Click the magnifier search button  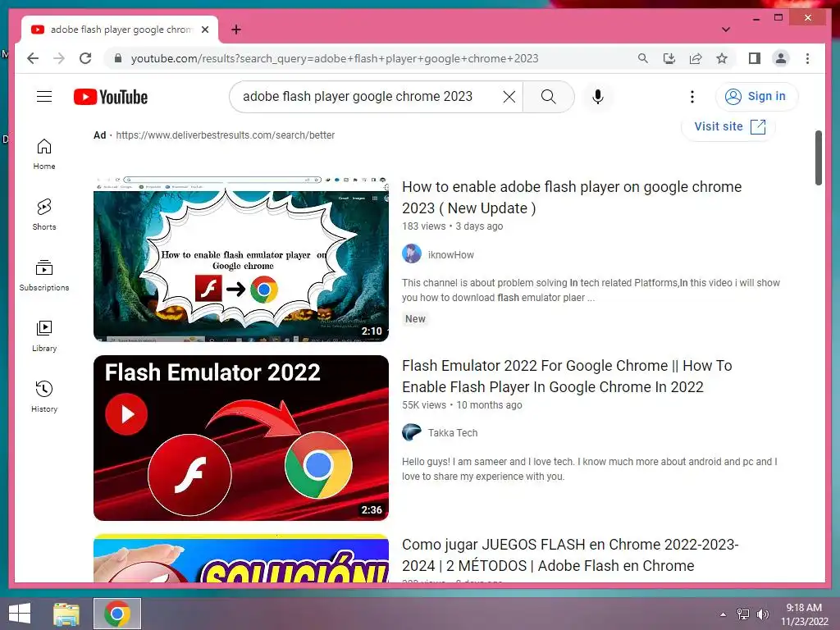click(x=549, y=97)
